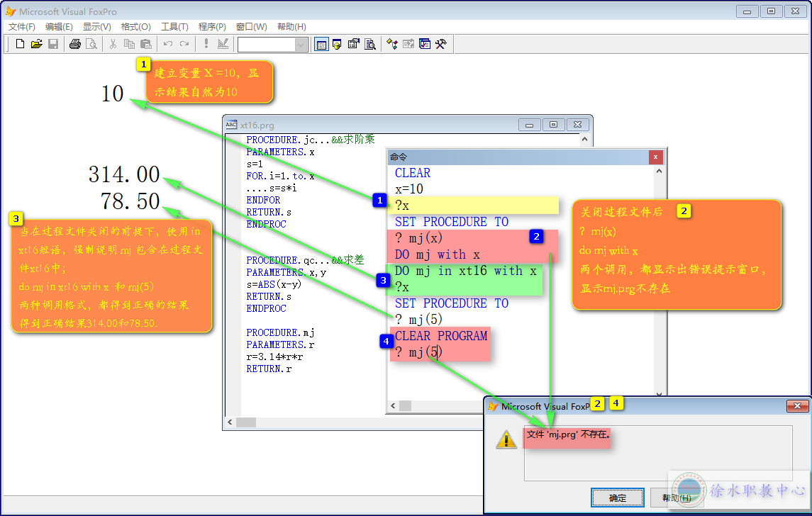Close the Microsoft Visual FoxPro error dialog

pyautogui.click(x=798, y=406)
